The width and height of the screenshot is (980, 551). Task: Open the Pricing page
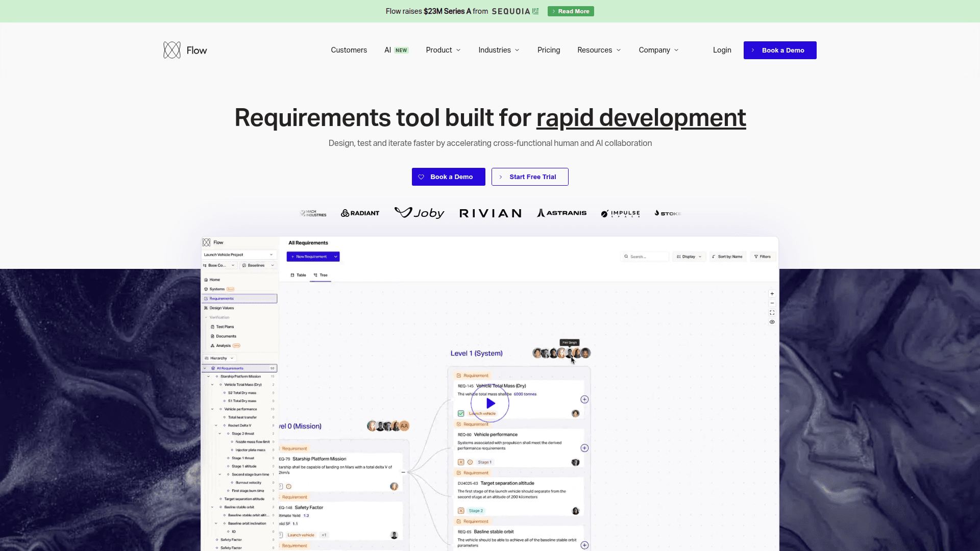549,50
